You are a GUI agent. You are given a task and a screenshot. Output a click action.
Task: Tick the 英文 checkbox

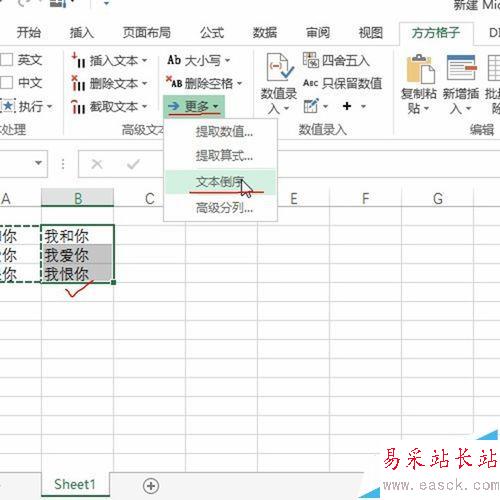pyautogui.click(x=6, y=60)
